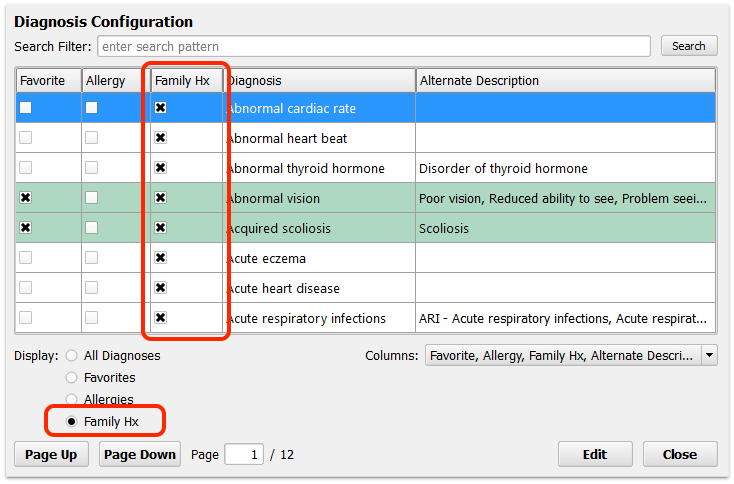
Task: Select the Favorites display option
Action: coord(72,377)
